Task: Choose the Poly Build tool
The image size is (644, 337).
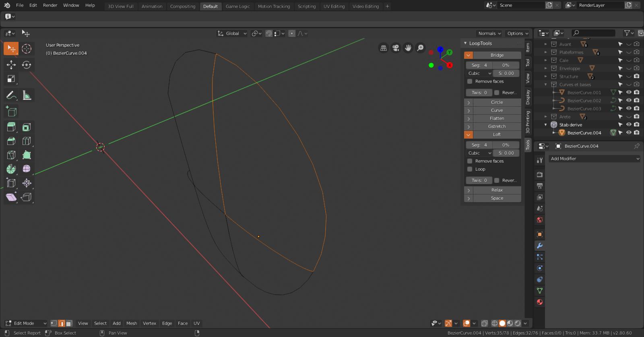Action: pos(27,155)
